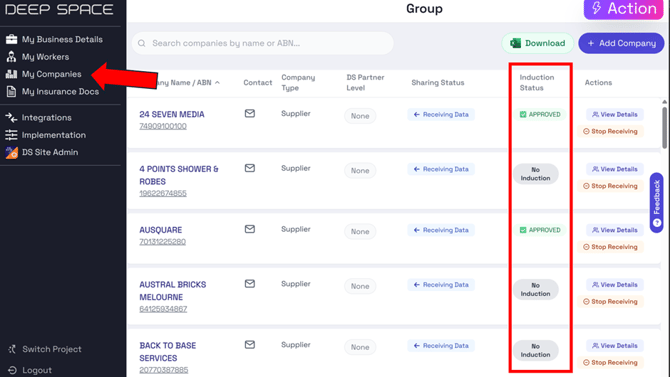This screenshot has width=670, height=377.
Task: Sort by Company Name / ABN arrow
Action: click(x=217, y=82)
